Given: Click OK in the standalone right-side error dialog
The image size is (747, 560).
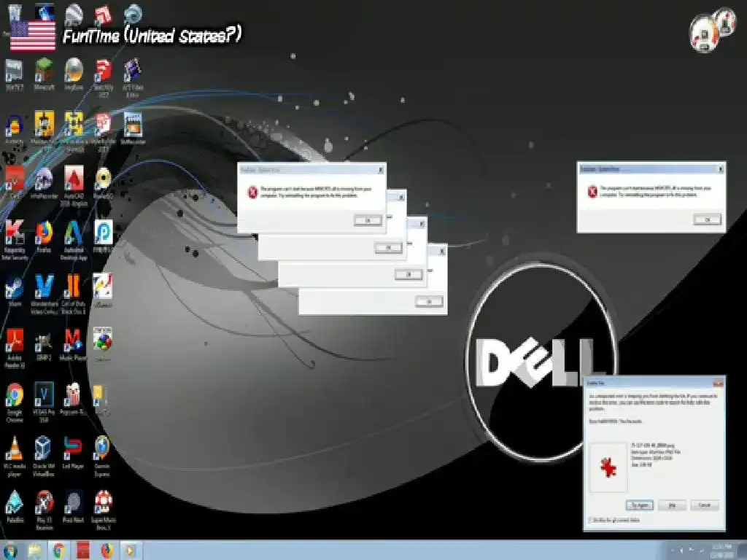Looking at the screenshot, I should click(x=707, y=219).
